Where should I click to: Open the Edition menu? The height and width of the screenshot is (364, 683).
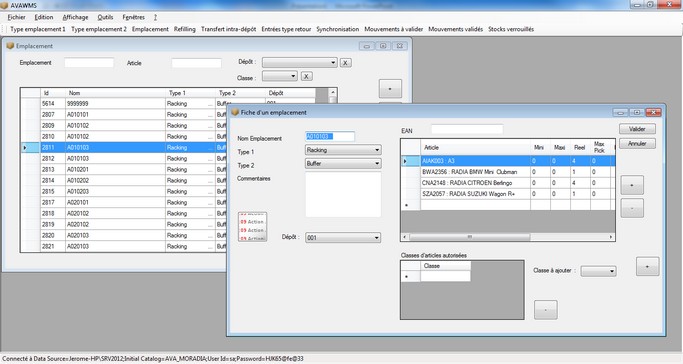tap(44, 17)
